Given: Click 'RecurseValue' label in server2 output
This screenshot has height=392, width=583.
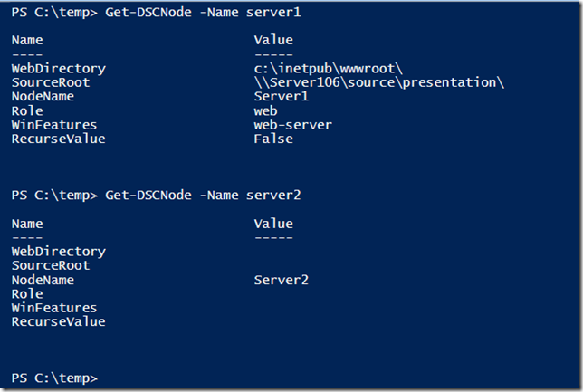Looking at the screenshot, I should (x=58, y=321).
